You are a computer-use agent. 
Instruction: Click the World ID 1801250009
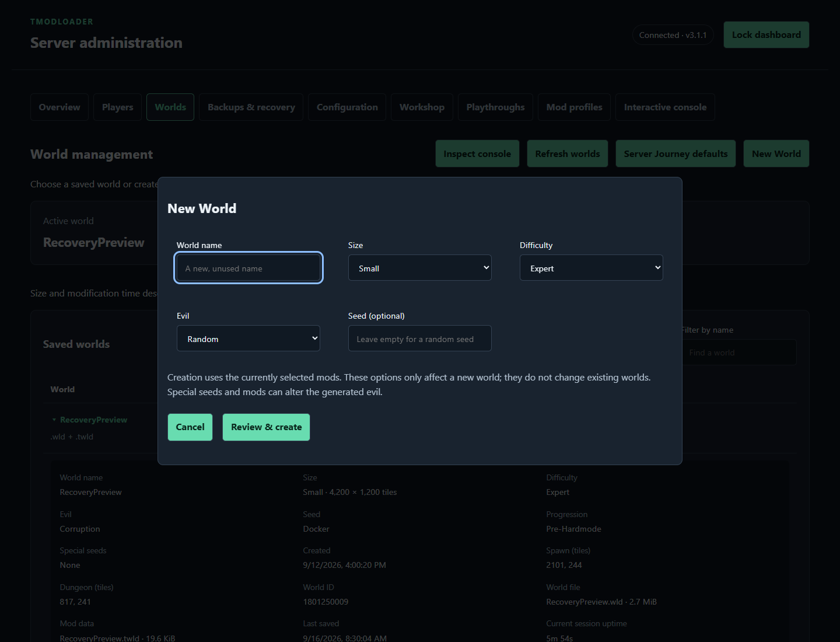tap(325, 602)
